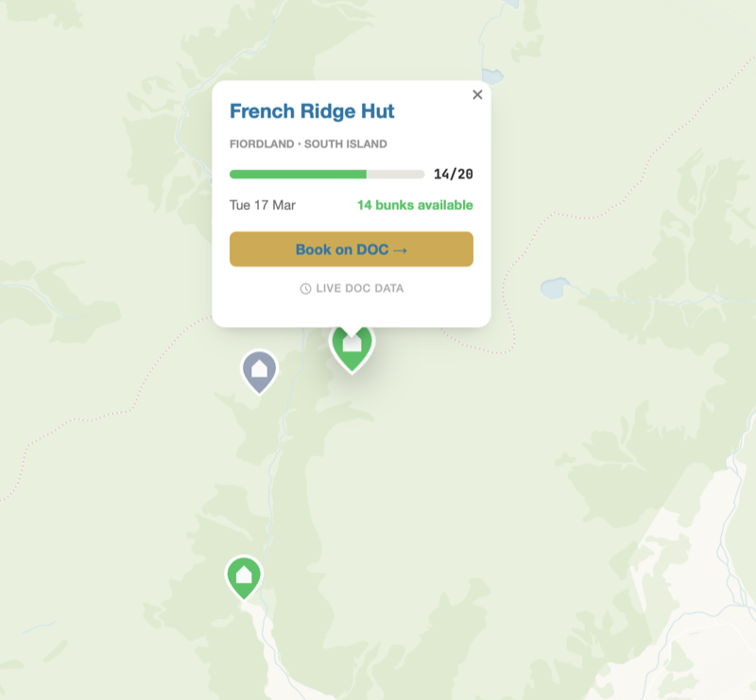756x700 pixels.
Task: Select the "Tue 17 Mar" date
Action: (x=263, y=206)
